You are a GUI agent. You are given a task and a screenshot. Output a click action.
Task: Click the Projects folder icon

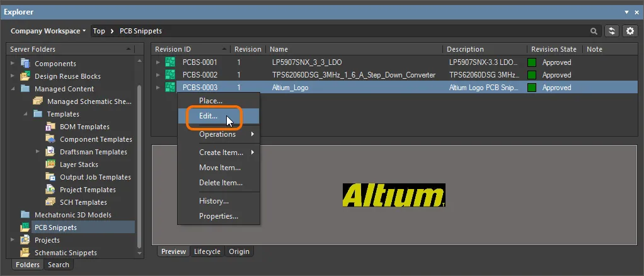tap(25, 240)
